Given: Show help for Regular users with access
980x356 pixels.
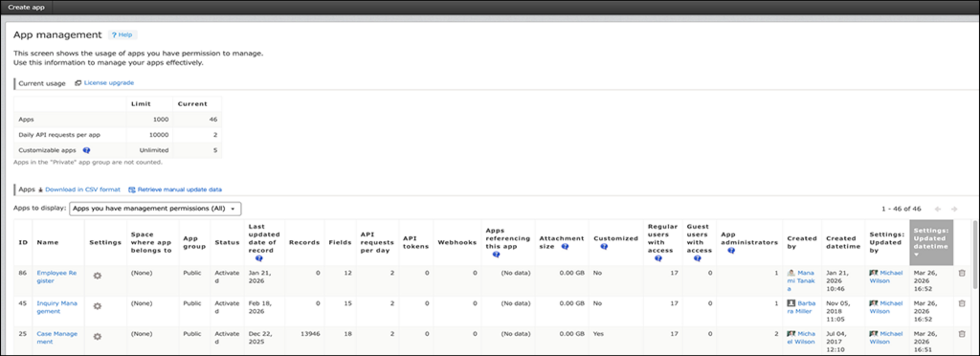Looking at the screenshot, I should pos(658,257).
